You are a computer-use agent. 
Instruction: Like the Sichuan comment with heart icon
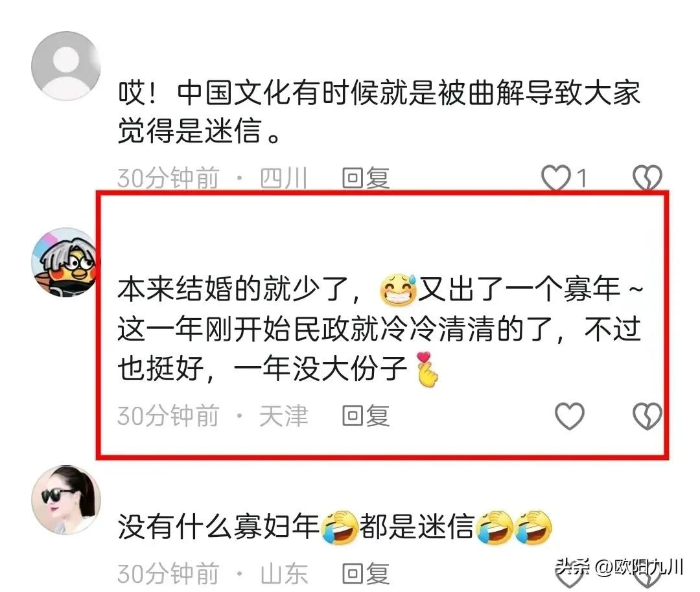tap(556, 177)
